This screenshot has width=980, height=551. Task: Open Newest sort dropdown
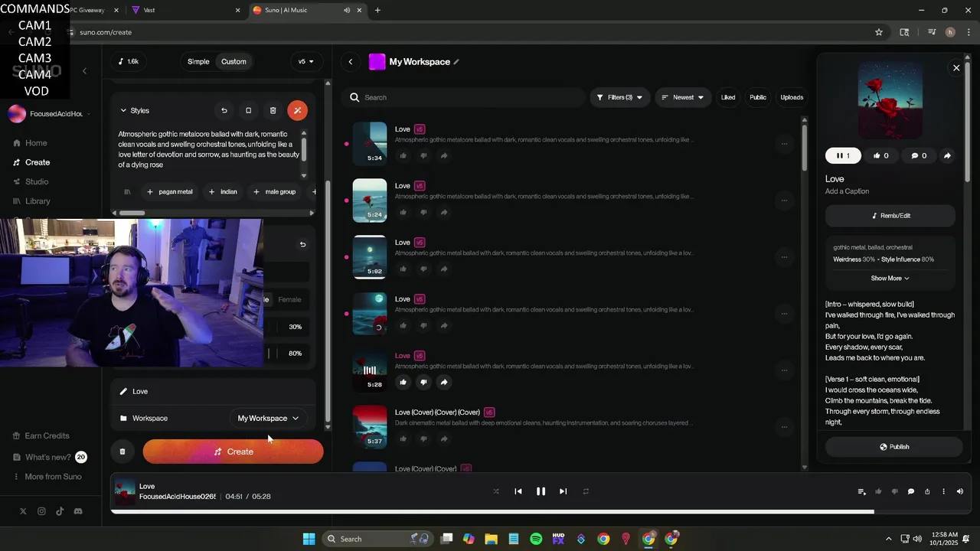tap(683, 97)
